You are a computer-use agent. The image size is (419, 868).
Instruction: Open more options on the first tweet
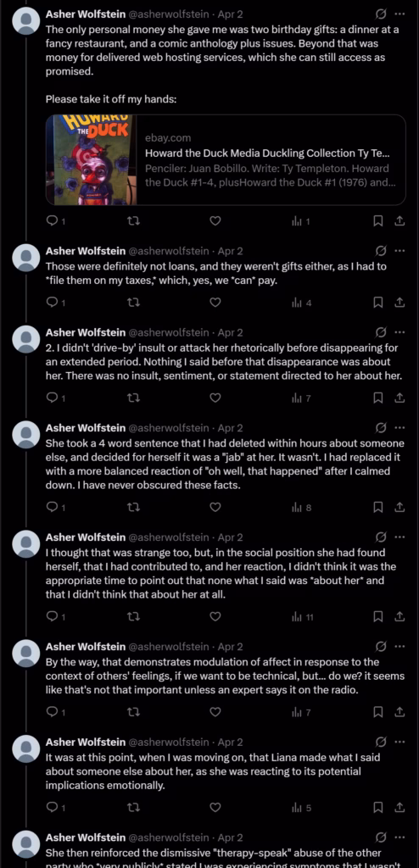pos(399,14)
